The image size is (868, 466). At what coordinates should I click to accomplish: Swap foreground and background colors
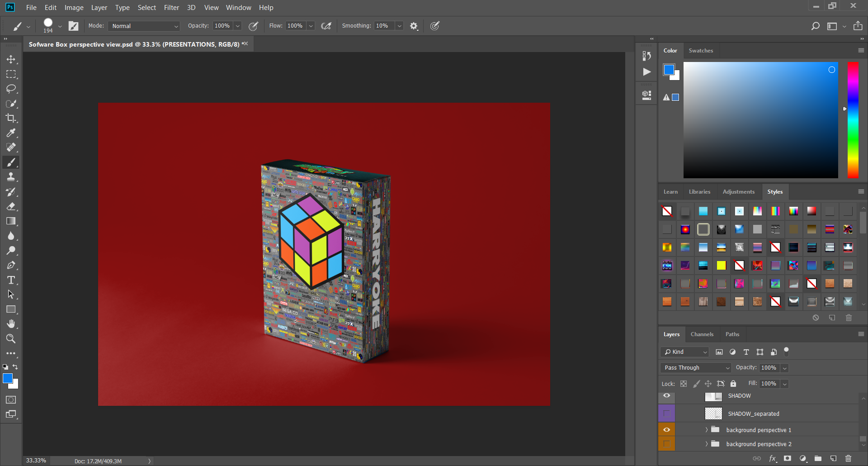(x=15, y=367)
